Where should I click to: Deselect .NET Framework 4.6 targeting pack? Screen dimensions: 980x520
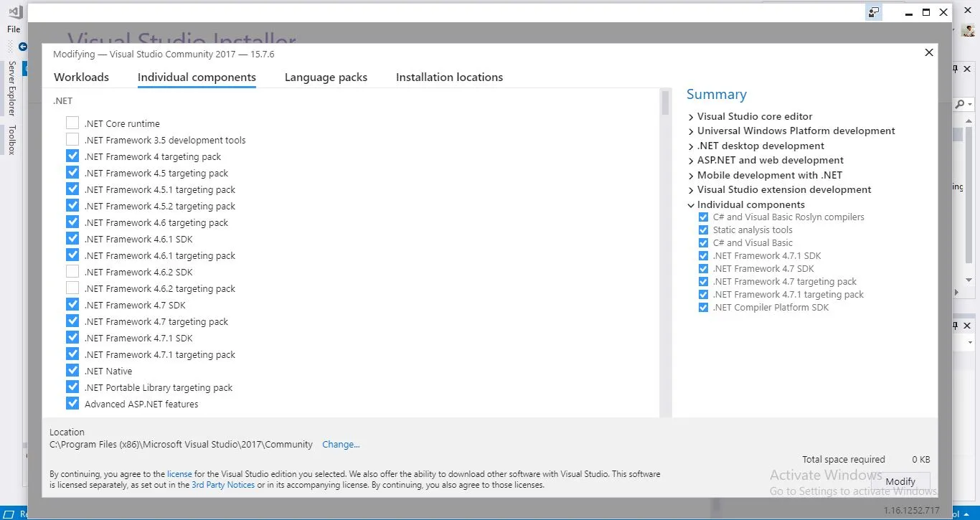click(72, 222)
